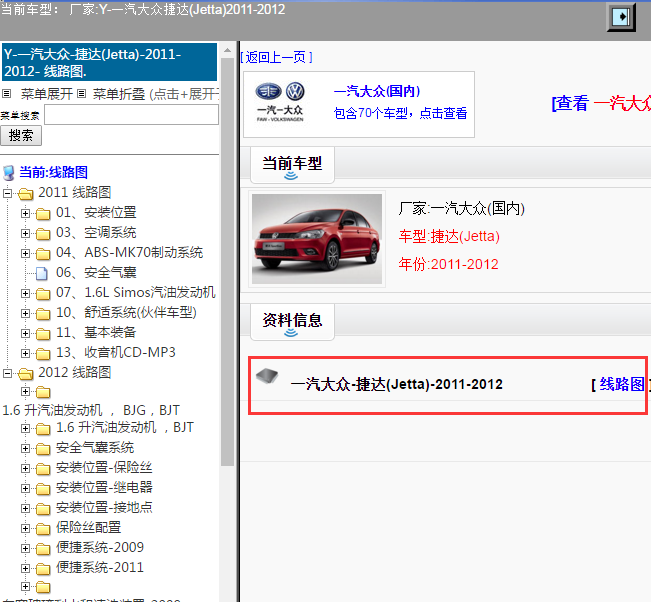This screenshot has height=602, width=651.
Task: Click 包含70个车型，点击查看 link
Action: [x=400, y=113]
